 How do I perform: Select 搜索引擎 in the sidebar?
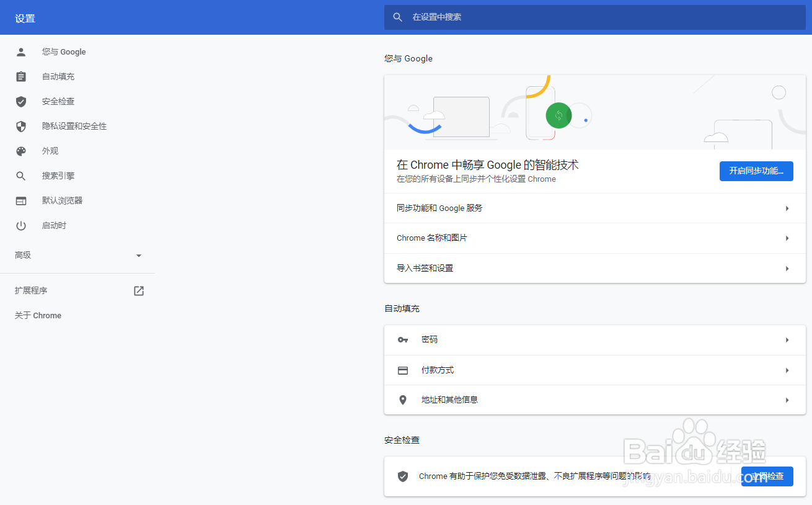coord(58,176)
